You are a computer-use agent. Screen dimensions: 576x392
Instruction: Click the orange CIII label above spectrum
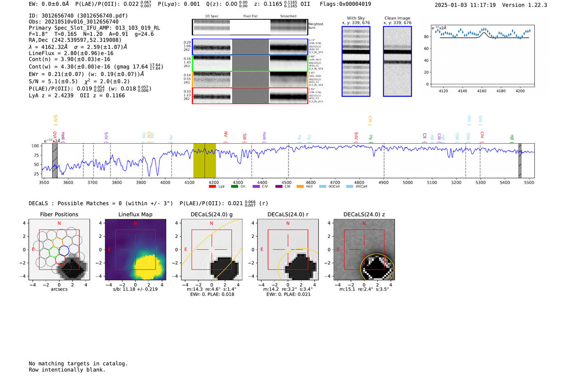(x=370, y=121)
